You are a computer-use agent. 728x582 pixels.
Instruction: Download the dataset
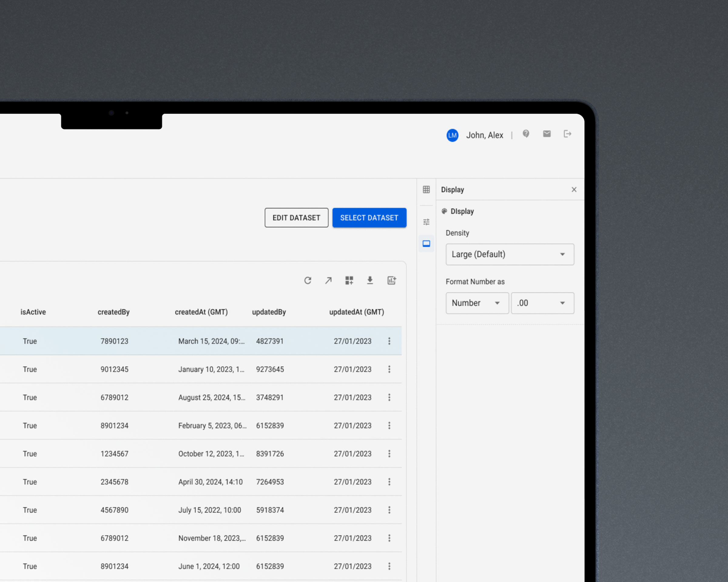coord(370,280)
